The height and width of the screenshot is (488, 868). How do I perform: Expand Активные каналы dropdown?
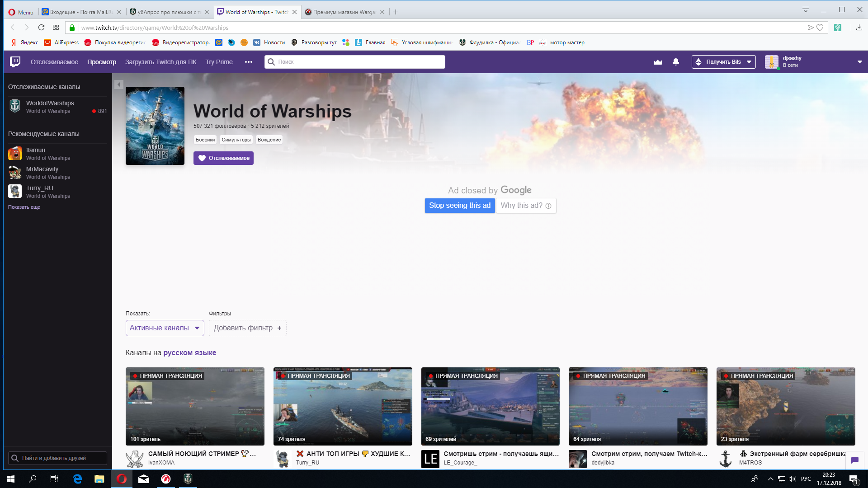point(165,328)
